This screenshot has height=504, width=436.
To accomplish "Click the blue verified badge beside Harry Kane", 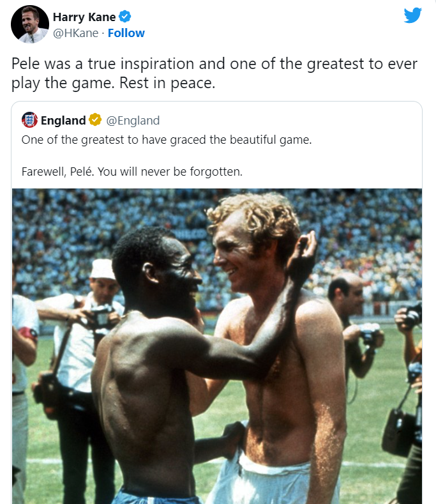I will 124,17.
